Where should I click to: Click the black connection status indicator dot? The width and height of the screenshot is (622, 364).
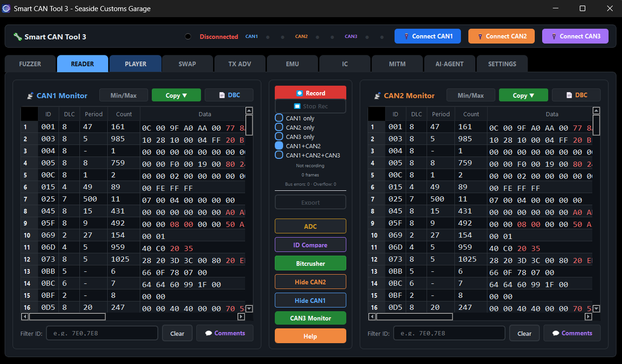coord(188,37)
